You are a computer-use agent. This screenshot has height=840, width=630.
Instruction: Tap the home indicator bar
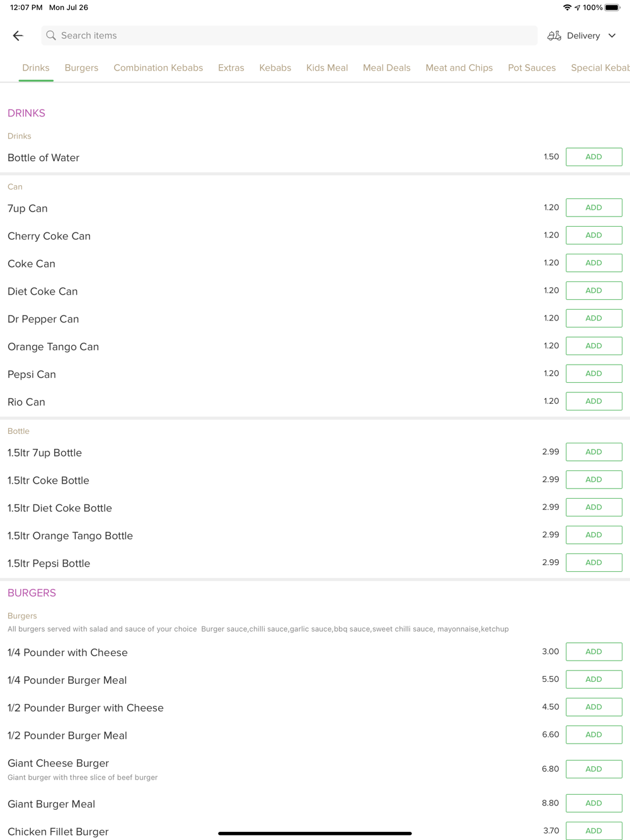click(315, 833)
